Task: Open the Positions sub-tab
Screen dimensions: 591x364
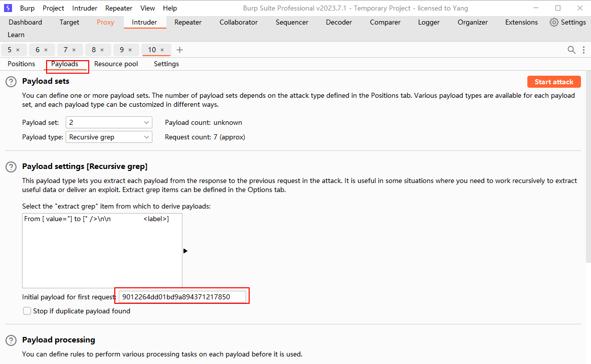Action: coord(22,64)
